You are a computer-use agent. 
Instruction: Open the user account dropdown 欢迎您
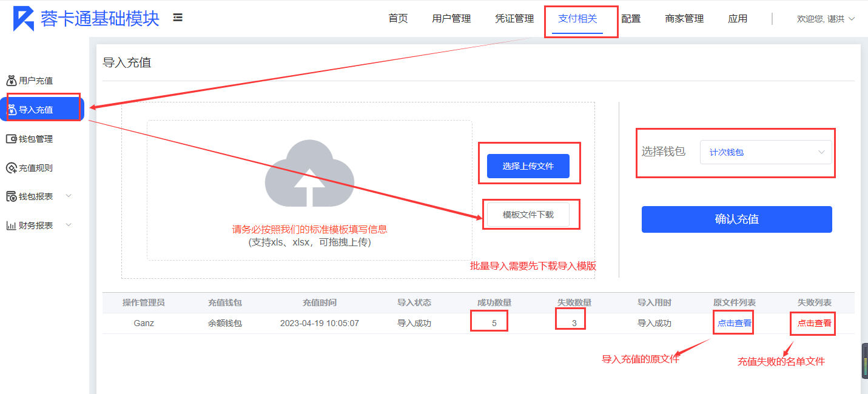[x=826, y=19]
